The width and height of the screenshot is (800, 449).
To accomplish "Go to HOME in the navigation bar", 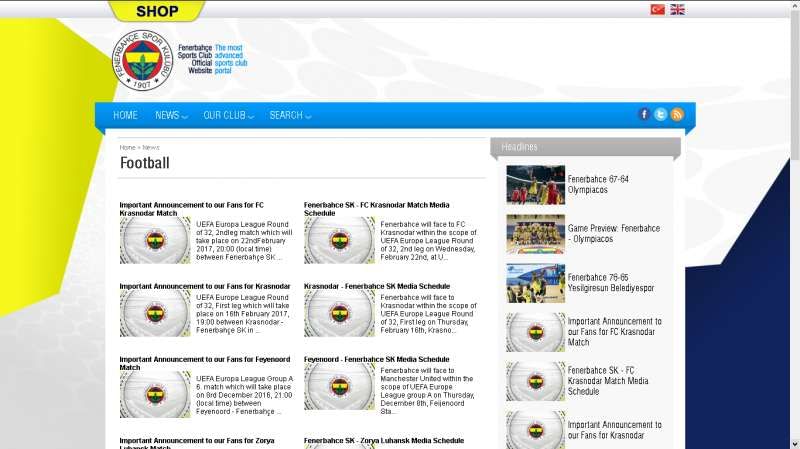I will point(125,115).
